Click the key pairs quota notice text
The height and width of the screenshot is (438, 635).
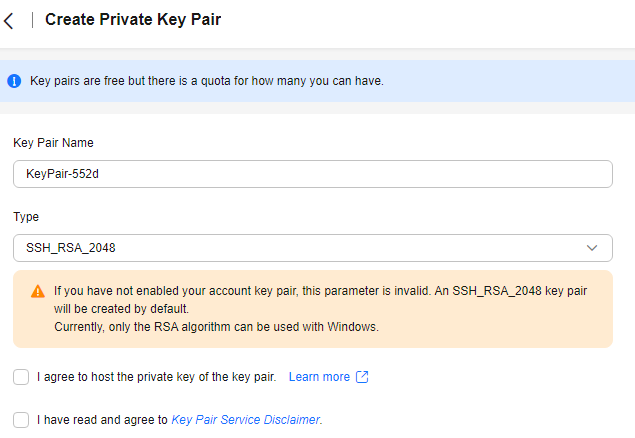tap(206, 80)
